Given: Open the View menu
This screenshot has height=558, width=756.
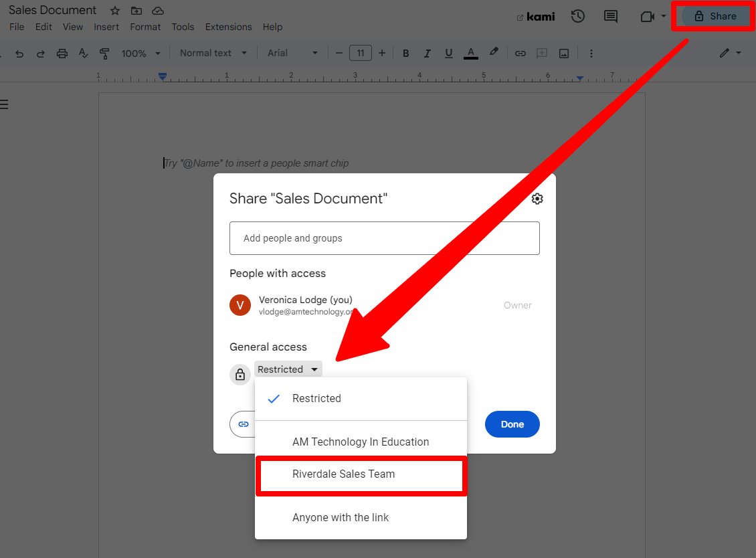Looking at the screenshot, I should coord(73,27).
